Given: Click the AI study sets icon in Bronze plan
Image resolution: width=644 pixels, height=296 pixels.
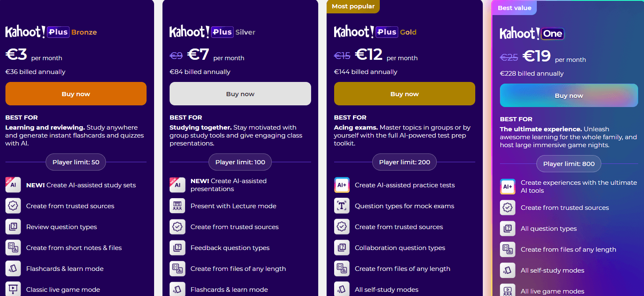Looking at the screenshot, I should (x=13, y=185).
